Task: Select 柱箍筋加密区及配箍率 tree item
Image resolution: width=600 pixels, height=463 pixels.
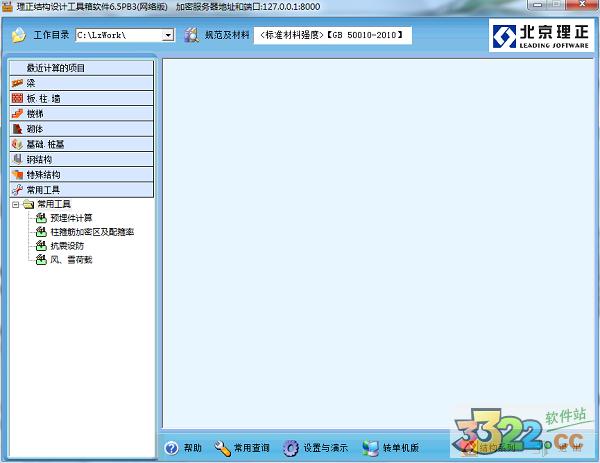Action: [92, 232]
